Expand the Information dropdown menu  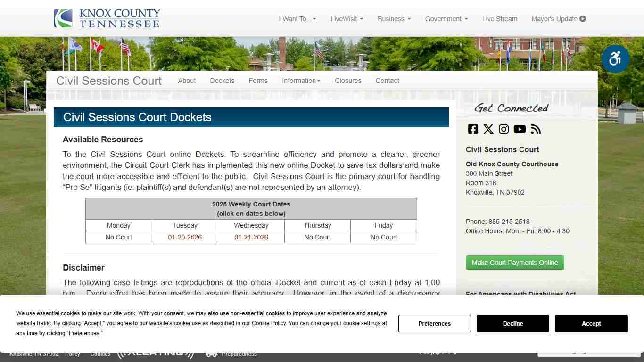coord(301,81)
